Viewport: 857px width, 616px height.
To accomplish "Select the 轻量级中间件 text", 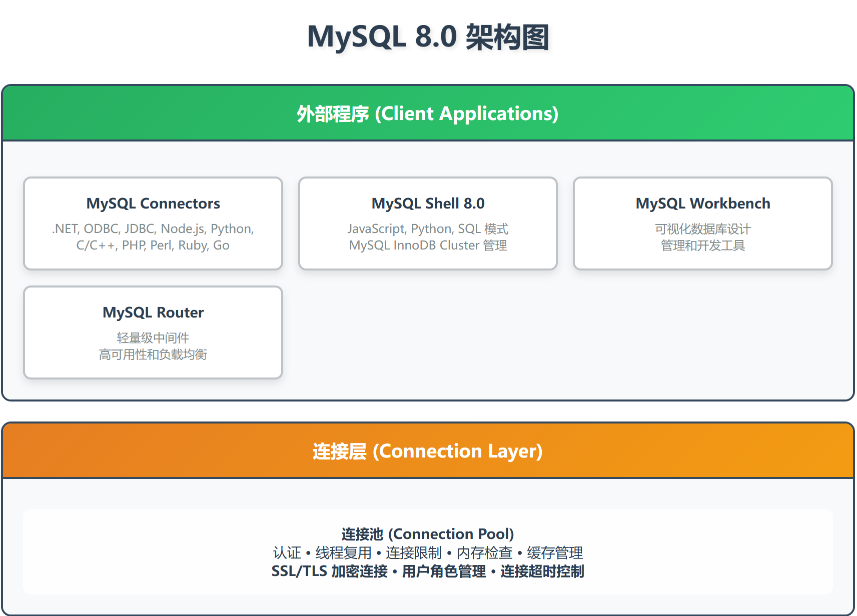I will click(x=153, y=338).
